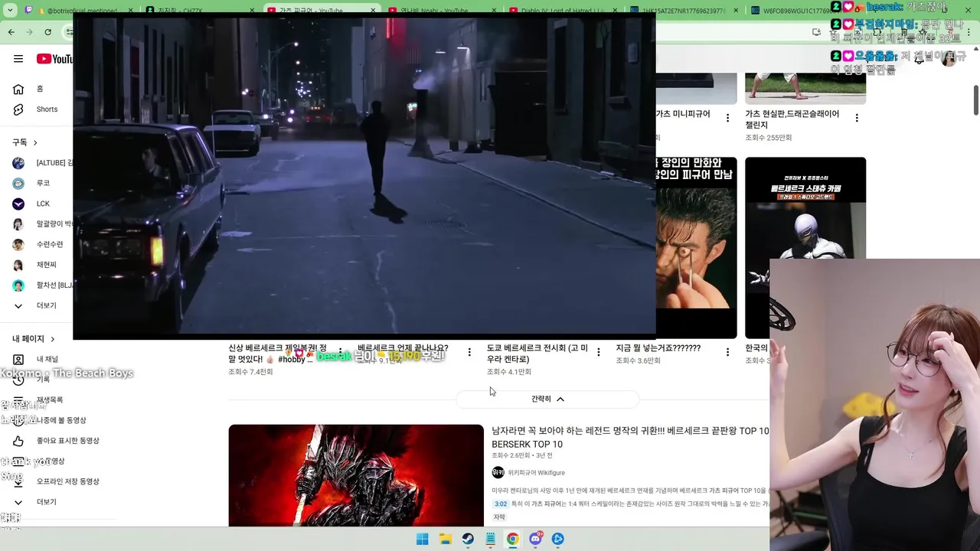980x551 pixels.
Task: Open 도쿄 베르세르크 전시회 video title
Action: [x=537, y=353]
